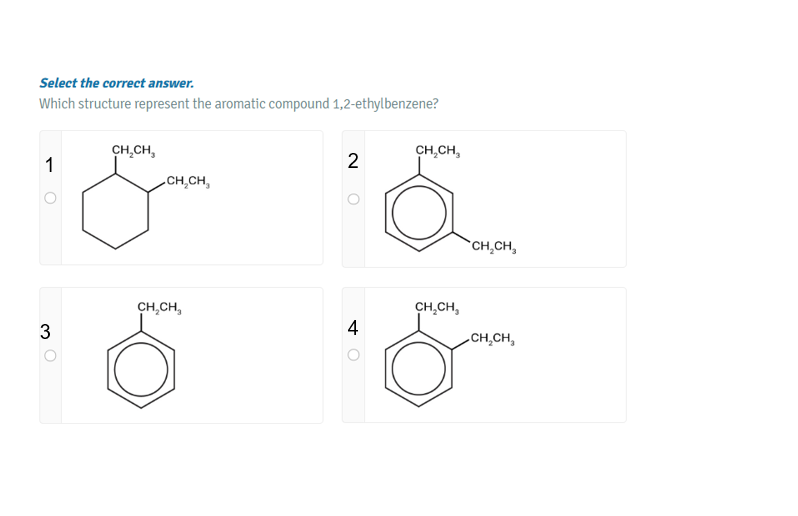
Task: Click the benzene ring in option 3
Action: 141,370
